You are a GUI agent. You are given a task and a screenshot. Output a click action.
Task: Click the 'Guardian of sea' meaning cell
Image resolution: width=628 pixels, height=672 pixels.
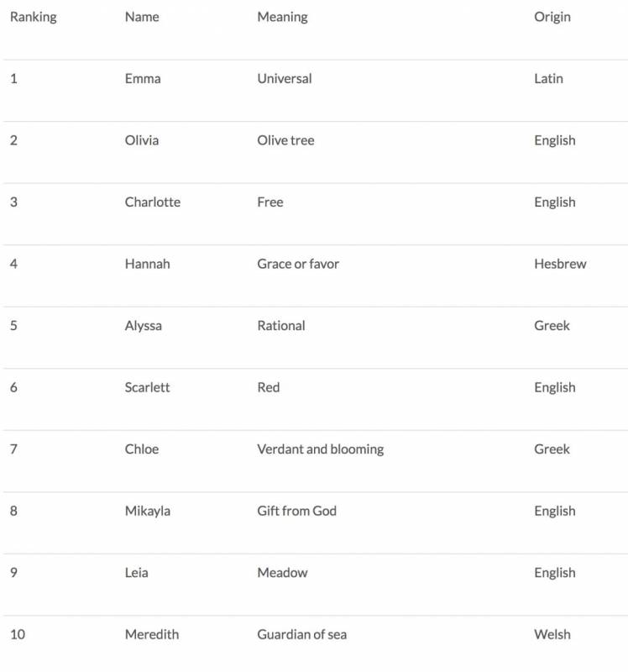pyautogui.click(x=301, y=634)
